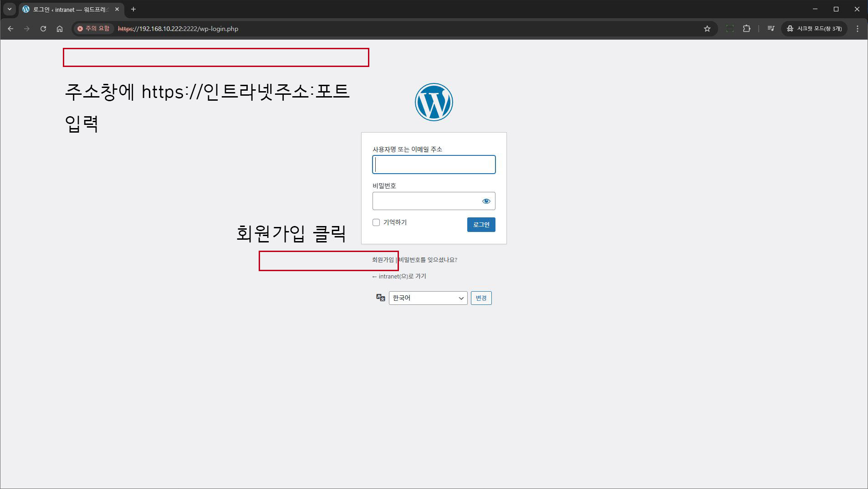Go to browser home page icon

60,29
